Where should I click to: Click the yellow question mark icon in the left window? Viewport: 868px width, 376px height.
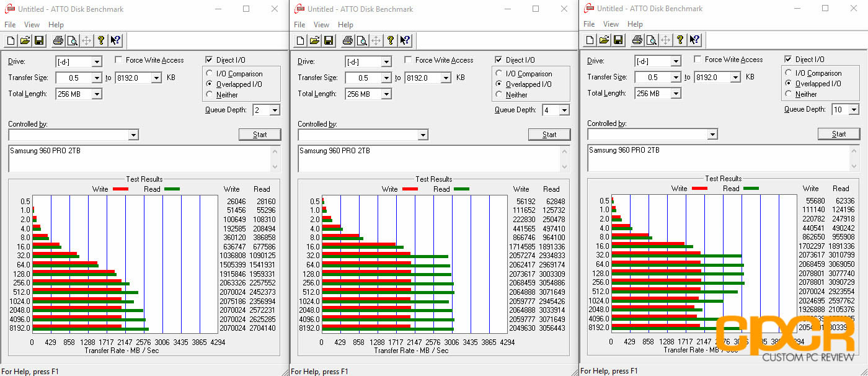coord(100,41)
